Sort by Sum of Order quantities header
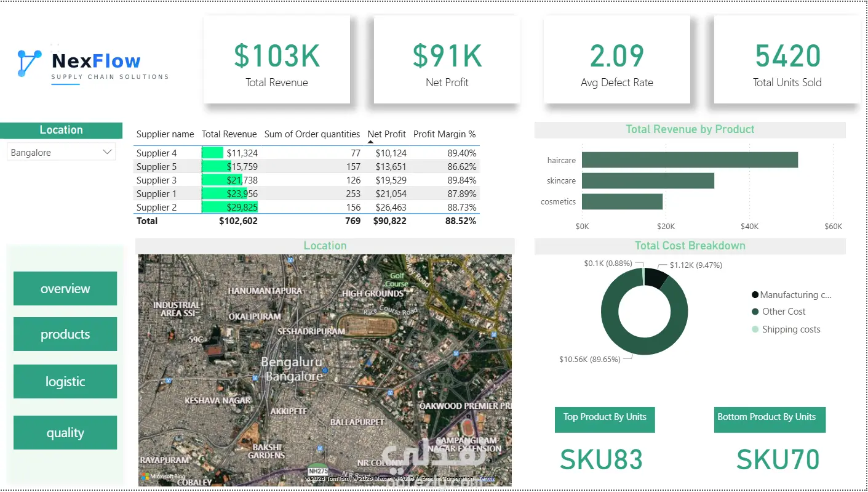 312,134
